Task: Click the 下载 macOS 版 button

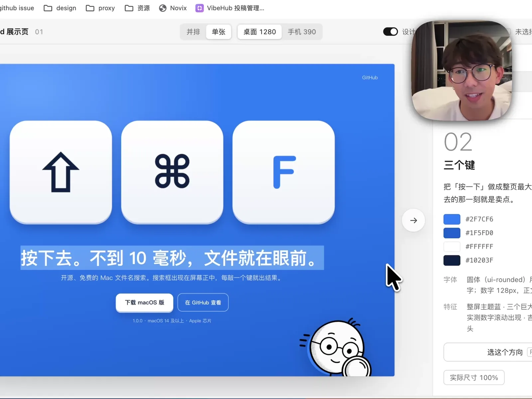Action: [144, 303]
